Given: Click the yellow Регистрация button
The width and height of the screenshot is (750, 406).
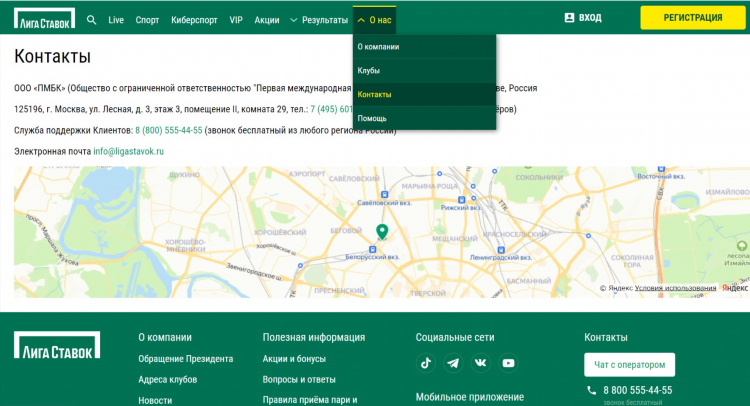Looking at the screenshot, I should [693, 18].
